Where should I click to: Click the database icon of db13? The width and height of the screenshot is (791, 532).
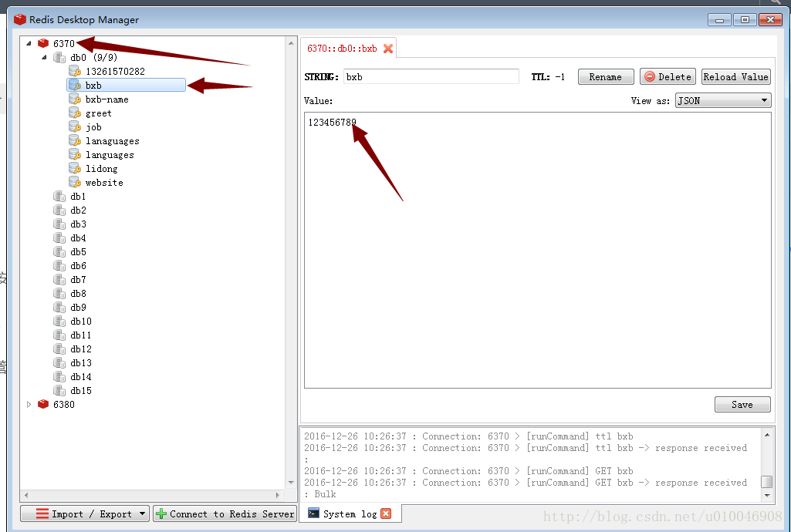(x=59, y=362)
